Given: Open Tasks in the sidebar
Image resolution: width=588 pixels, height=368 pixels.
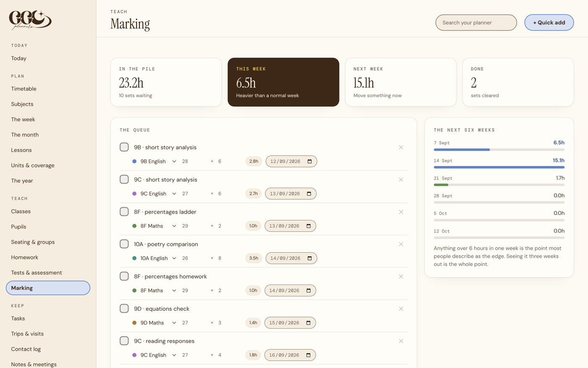Looking at the screenshot, I should click(48, 318).
